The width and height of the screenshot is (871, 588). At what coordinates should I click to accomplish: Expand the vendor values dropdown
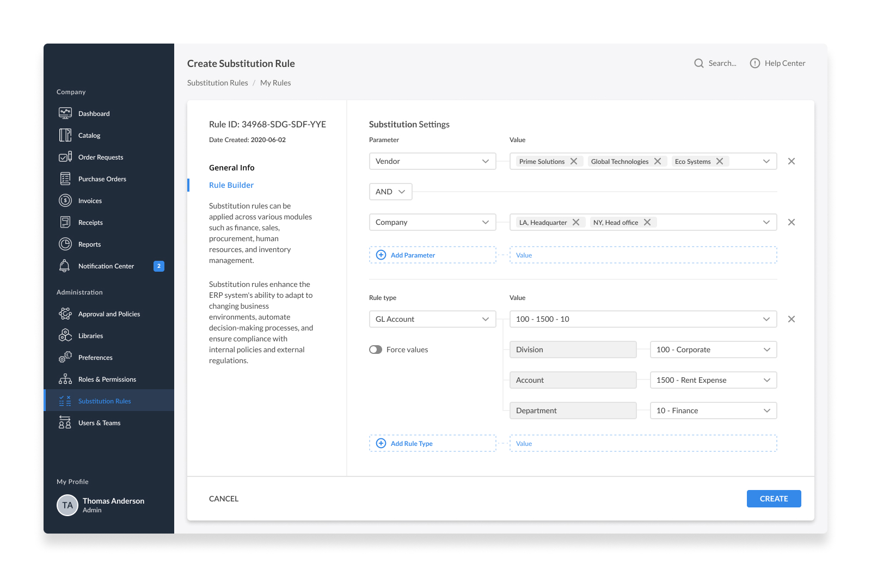[x=766, y=161]
